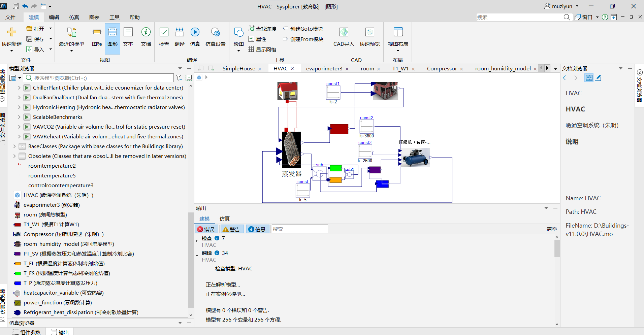Toggle the 图形 diagram view button
Image resolution: width=644 pixels, height=335 pixels.
click(112, 38)
